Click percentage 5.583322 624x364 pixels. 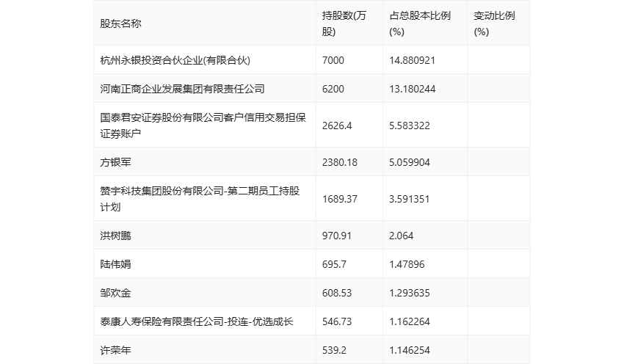click(410, 125)
